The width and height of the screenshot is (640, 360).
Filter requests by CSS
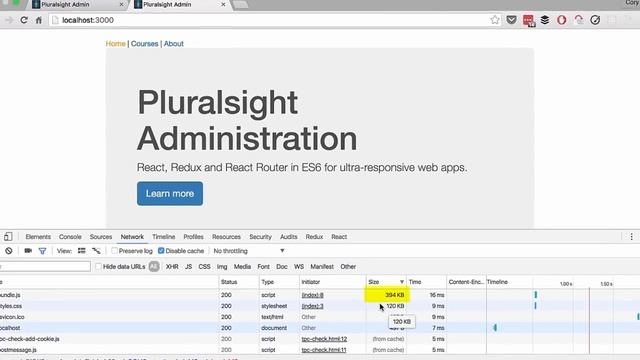[x=204, y=267]
